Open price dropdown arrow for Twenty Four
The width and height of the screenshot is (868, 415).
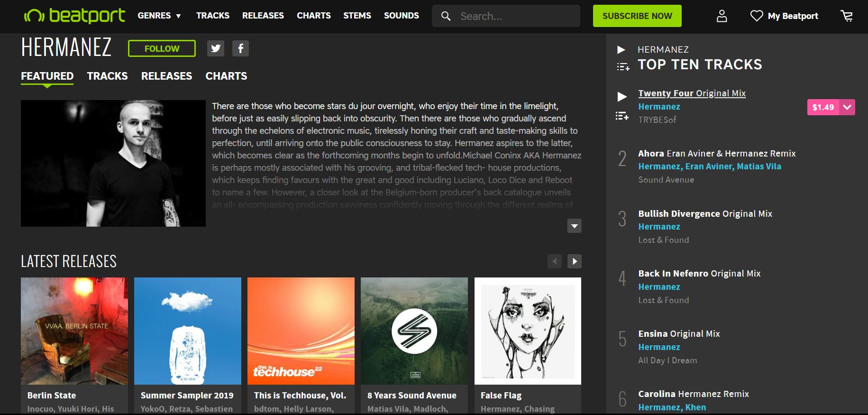847,107
